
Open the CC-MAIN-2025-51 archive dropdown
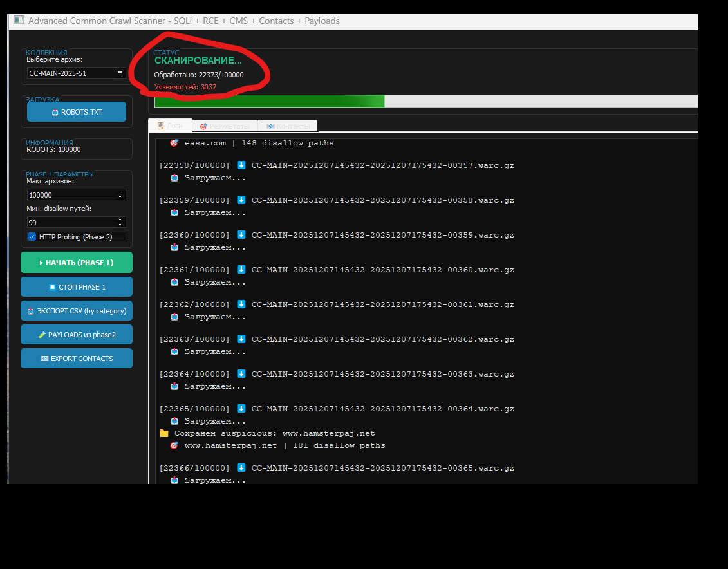click(x=76, y=73)
